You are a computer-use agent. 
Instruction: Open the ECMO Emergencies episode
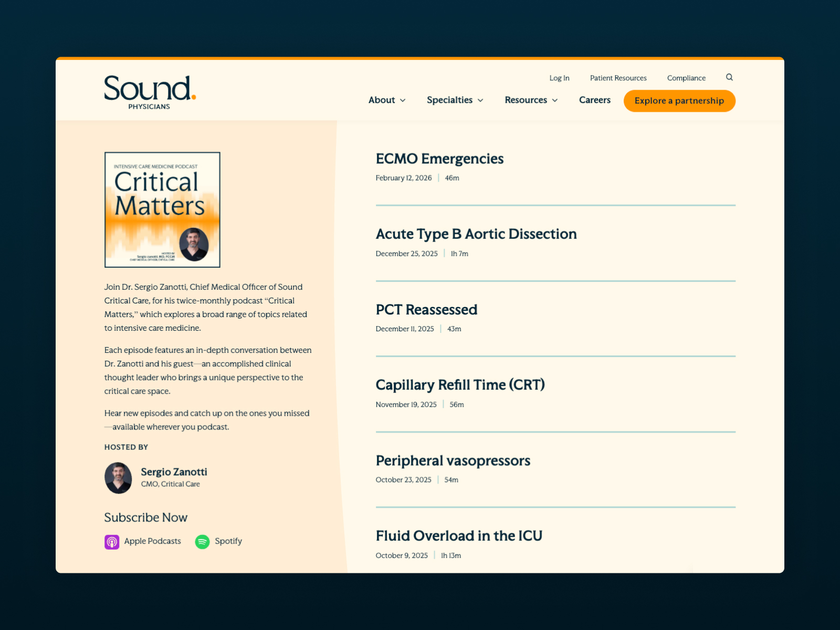point(439,159)
